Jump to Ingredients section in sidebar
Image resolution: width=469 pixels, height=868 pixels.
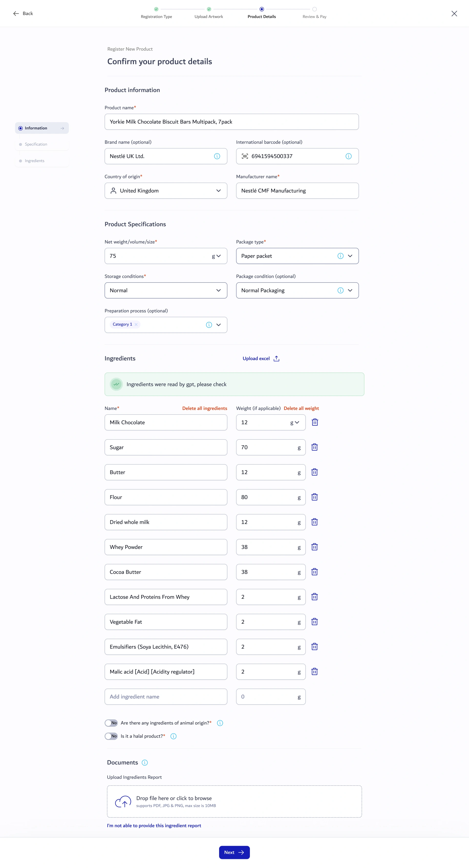coord(42,161)
